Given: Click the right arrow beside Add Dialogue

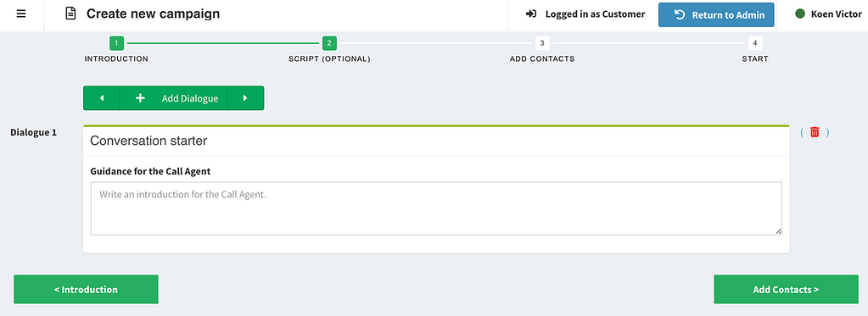Looking at the screenshot, I should point(245,97).
